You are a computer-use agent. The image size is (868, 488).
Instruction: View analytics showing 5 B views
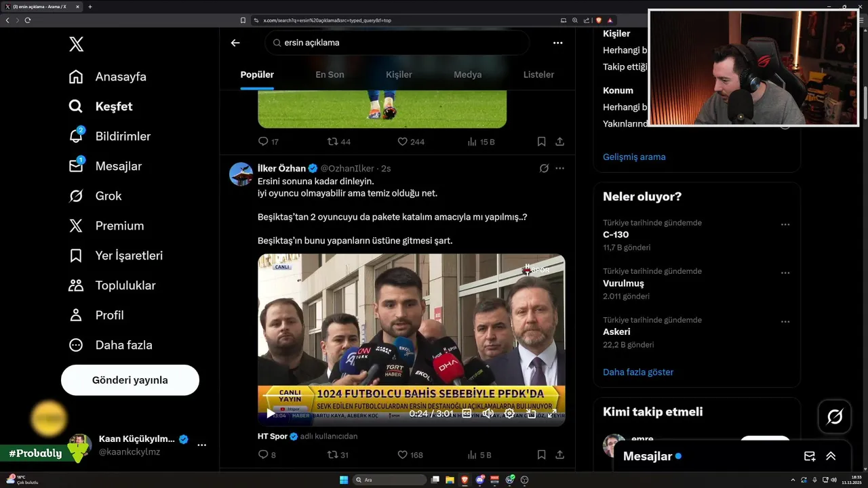479,455
